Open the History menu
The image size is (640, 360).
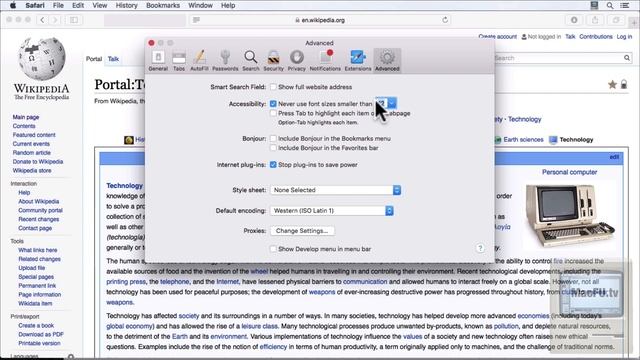tap(127, 5)
